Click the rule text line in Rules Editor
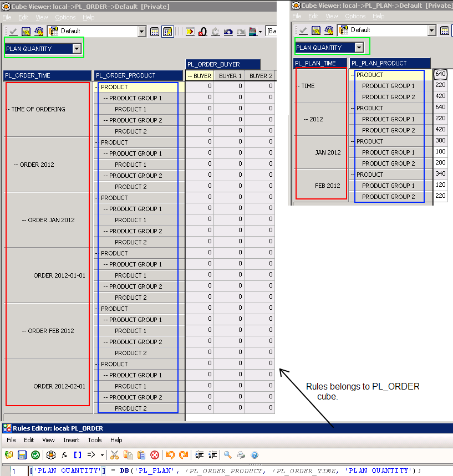Image resolution: width=453 pixels, height=476 pixels. 226,470
